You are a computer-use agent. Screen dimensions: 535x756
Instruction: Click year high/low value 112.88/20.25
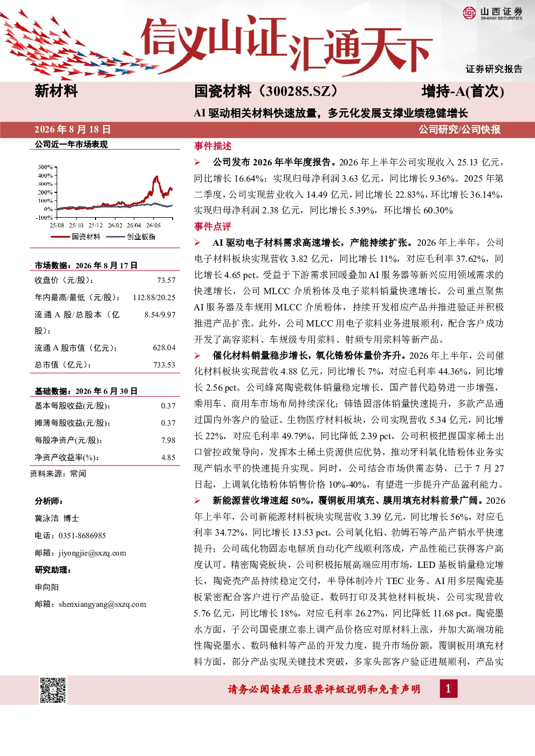[x=154, y=297]
